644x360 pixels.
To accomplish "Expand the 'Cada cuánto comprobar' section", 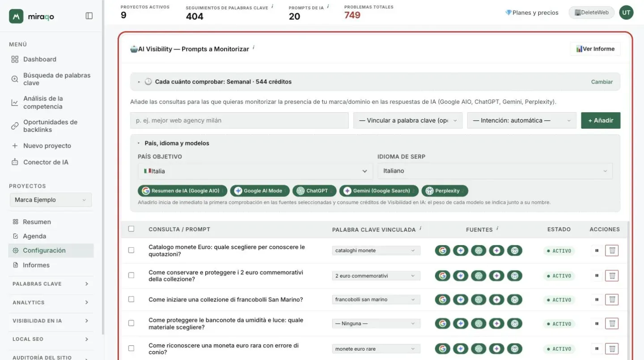I will 375,82.
